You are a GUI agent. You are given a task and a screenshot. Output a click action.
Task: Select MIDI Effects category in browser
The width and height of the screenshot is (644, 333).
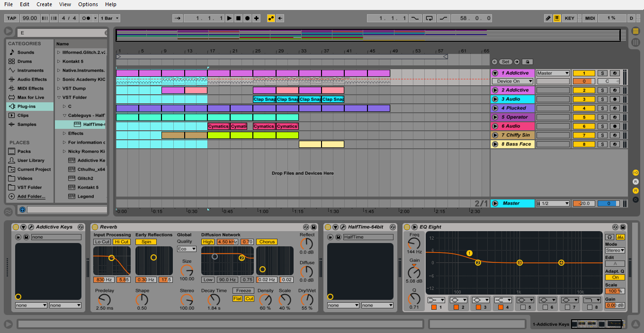[30, 88]
